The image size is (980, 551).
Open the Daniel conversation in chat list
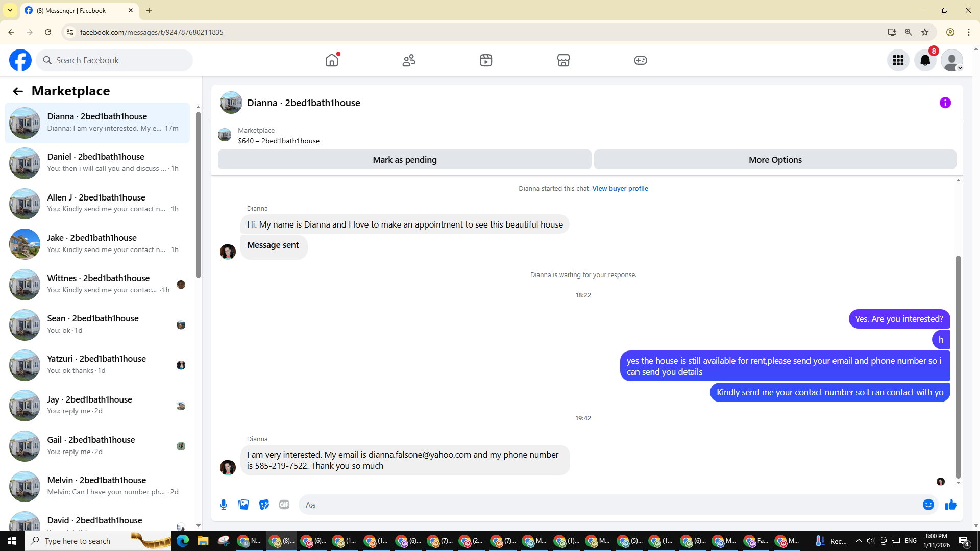pos(97,163)
